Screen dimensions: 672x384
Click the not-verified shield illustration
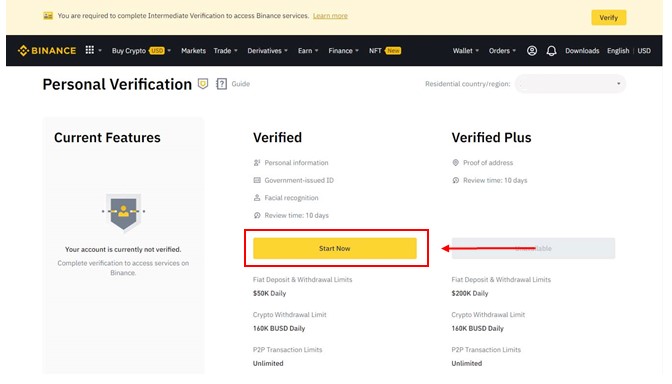click(x=123, y=212)
